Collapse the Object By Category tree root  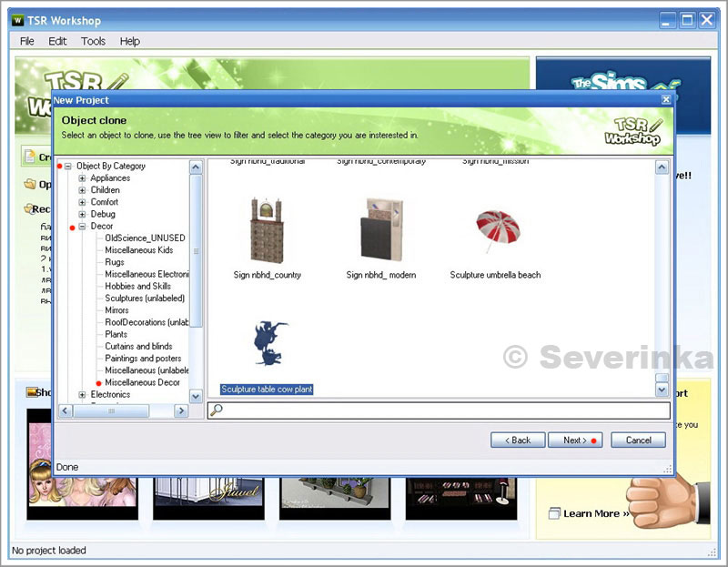click(68, 167)
